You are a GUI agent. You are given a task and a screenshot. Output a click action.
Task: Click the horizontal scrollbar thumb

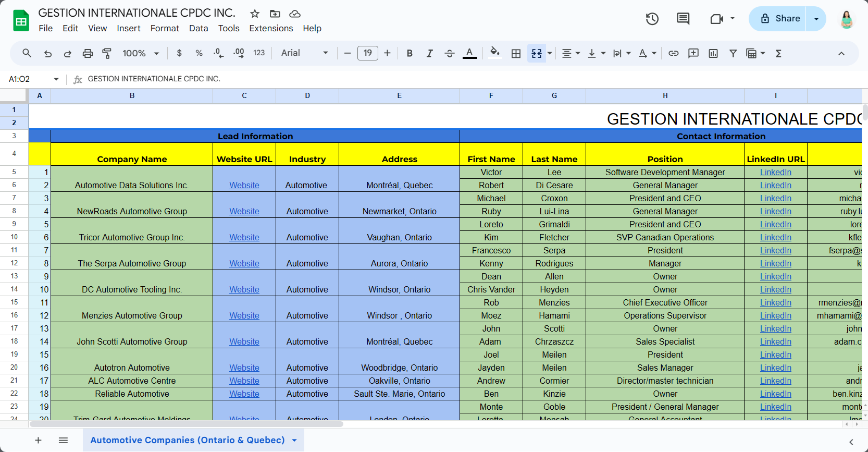pyautogui.click(x=187, y=424)
